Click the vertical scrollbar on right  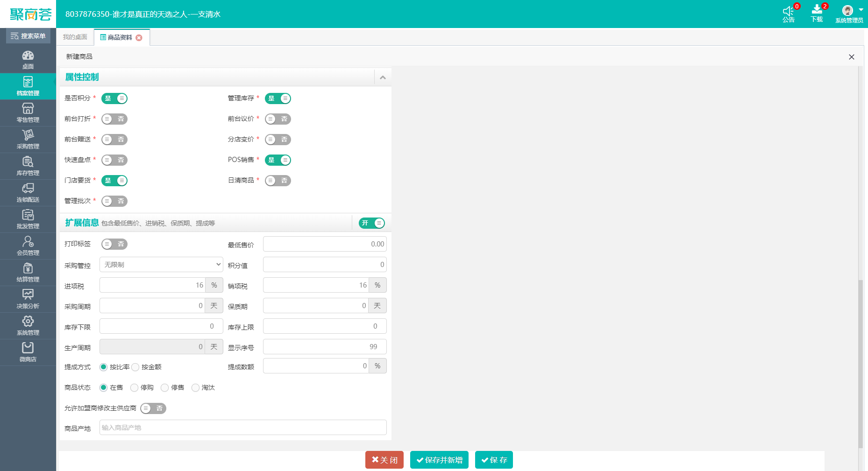pyautogui.click(x=861, y=364)
